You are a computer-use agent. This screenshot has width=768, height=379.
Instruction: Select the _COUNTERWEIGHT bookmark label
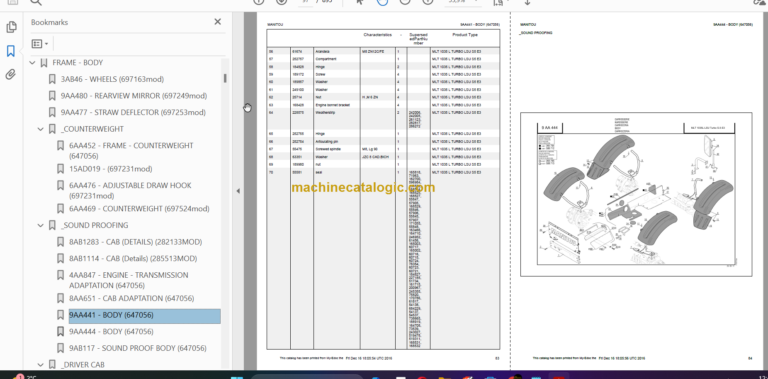pyautogui.click(x=92, y=129)
